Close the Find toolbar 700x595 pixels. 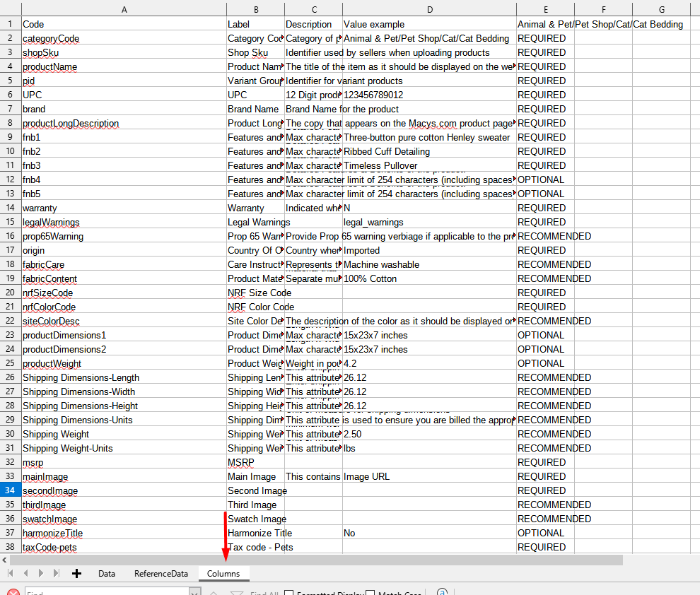pyautogui.click(x=13, y=593)
